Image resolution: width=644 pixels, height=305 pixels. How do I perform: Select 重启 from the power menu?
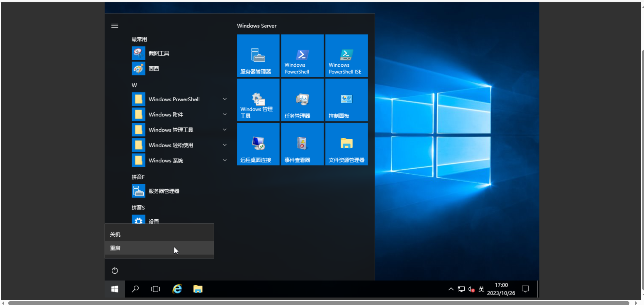point(159,248)
